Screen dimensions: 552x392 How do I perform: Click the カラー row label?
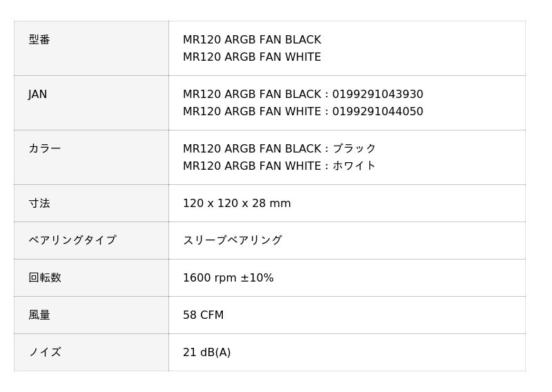tap(45, 148)
